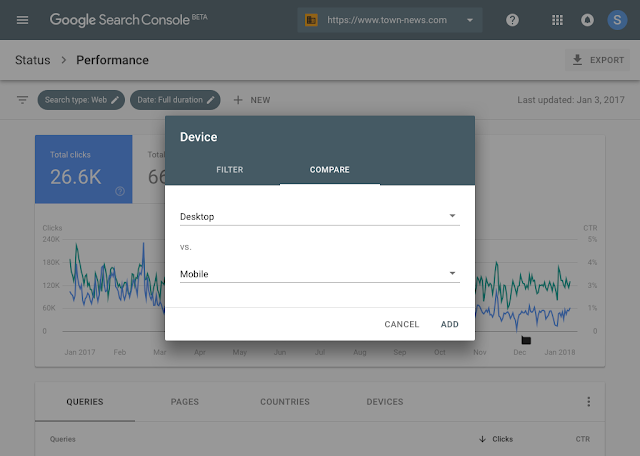Open the help question mark icon
The image size is (640, 456).
coord(512,20)
